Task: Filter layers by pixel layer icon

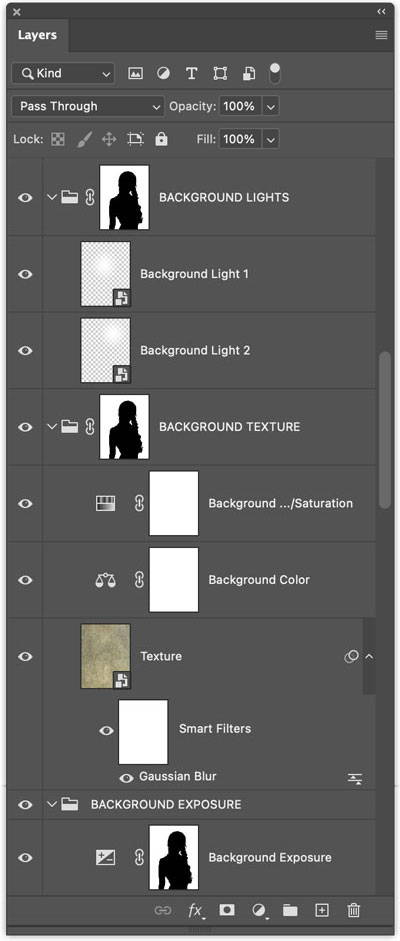Action: pyautogui.click(x=136, y=73)
